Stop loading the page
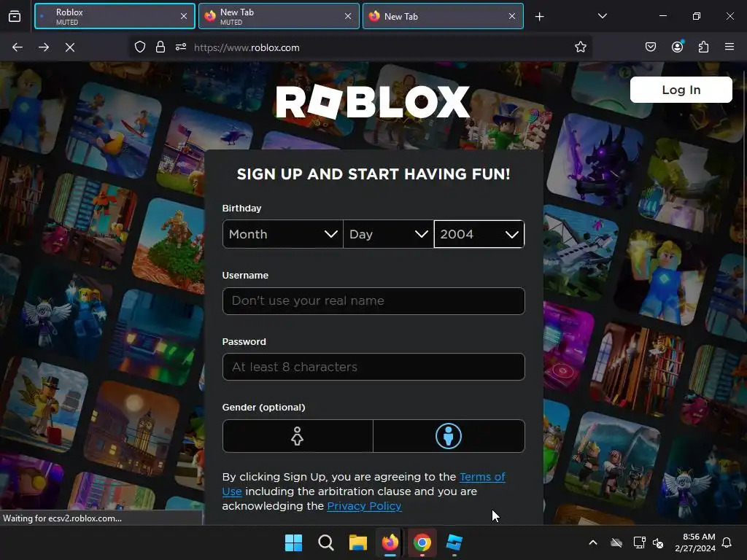The width and height of the screenshot is (747, 560). tap(70, 47)
